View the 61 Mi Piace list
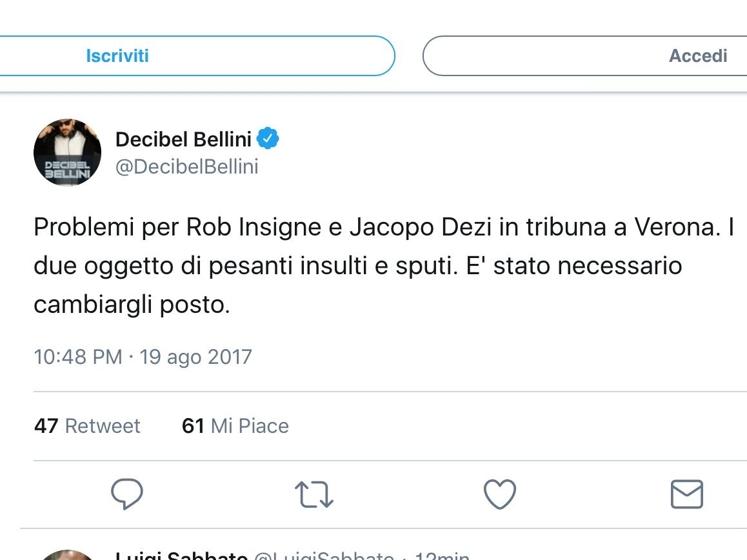The image size is (747, 560). pyautogui.click(x=235, y=426)
